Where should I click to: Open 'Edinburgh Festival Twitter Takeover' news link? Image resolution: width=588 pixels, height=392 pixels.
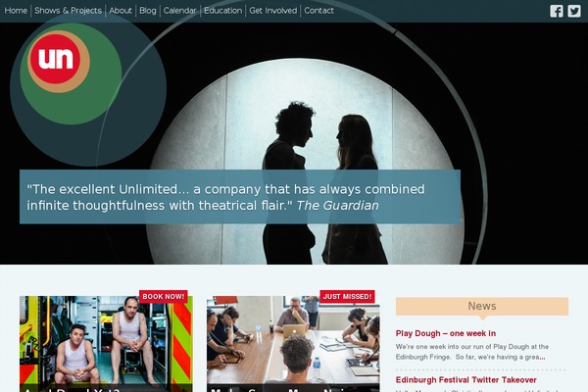[466, 380]
